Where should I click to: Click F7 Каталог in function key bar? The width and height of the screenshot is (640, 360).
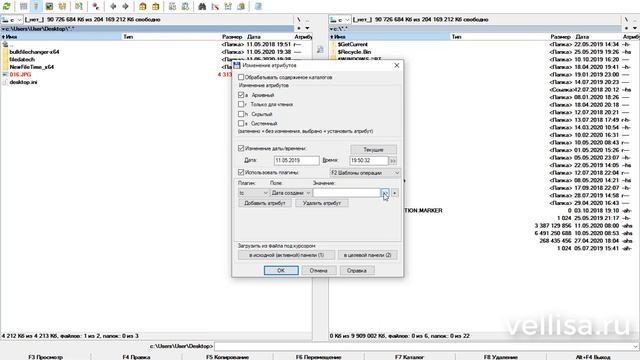point(409,357)
